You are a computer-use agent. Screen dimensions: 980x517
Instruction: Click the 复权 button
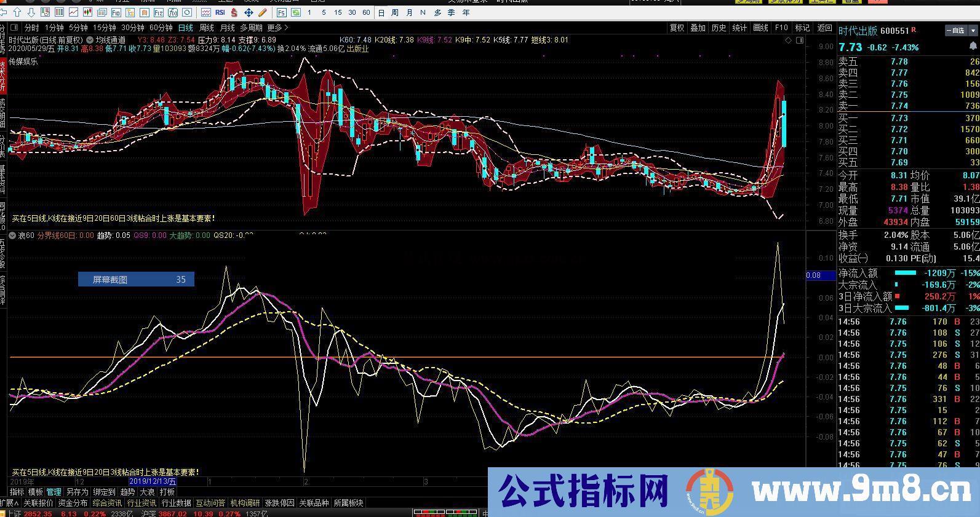tap(677, 28)
